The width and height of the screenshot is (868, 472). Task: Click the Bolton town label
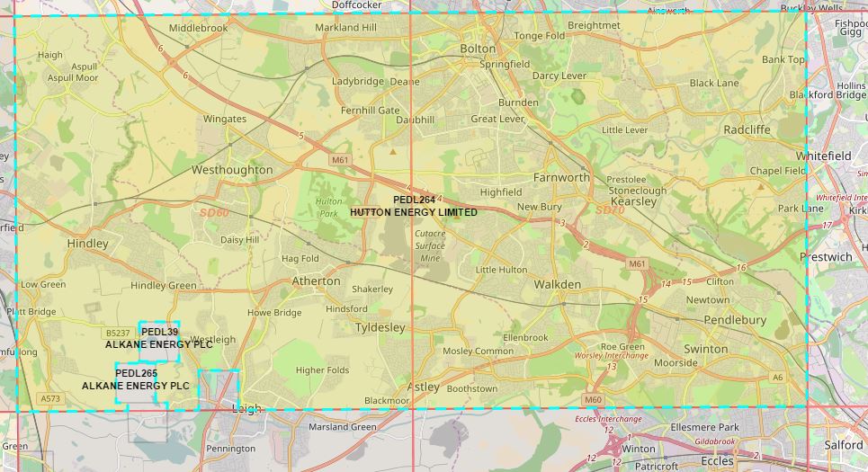pos(478,49)
